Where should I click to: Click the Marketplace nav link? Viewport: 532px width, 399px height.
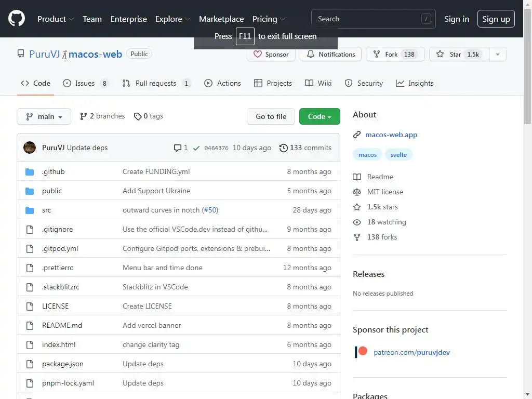(x=221, y=19)
